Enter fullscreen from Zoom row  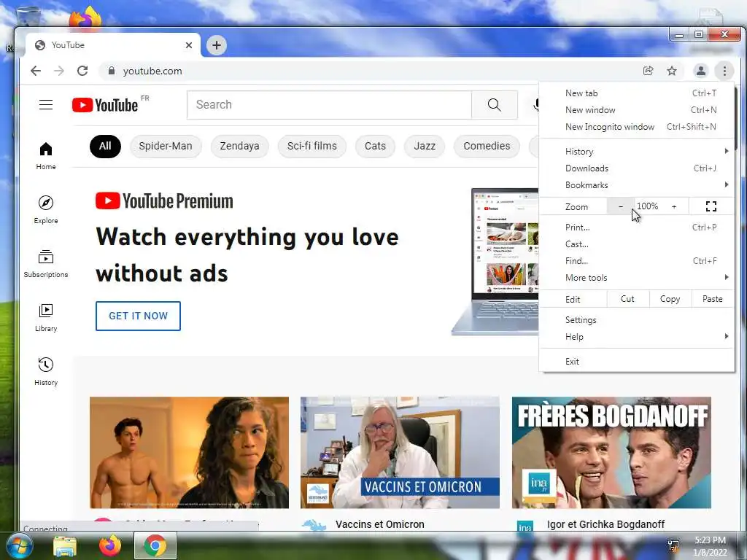tap(711, 206)
